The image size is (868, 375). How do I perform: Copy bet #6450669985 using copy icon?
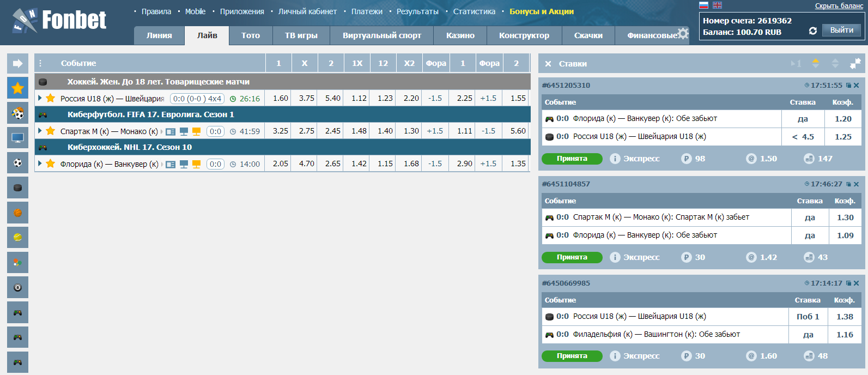click(x=848, y=283)
